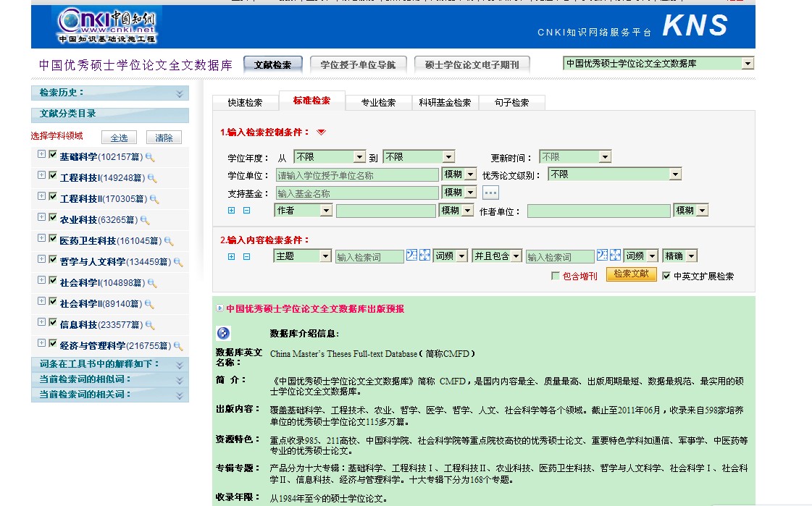
Task: Open the 学位授予单位导航 tab
Action: coord(359,64)
